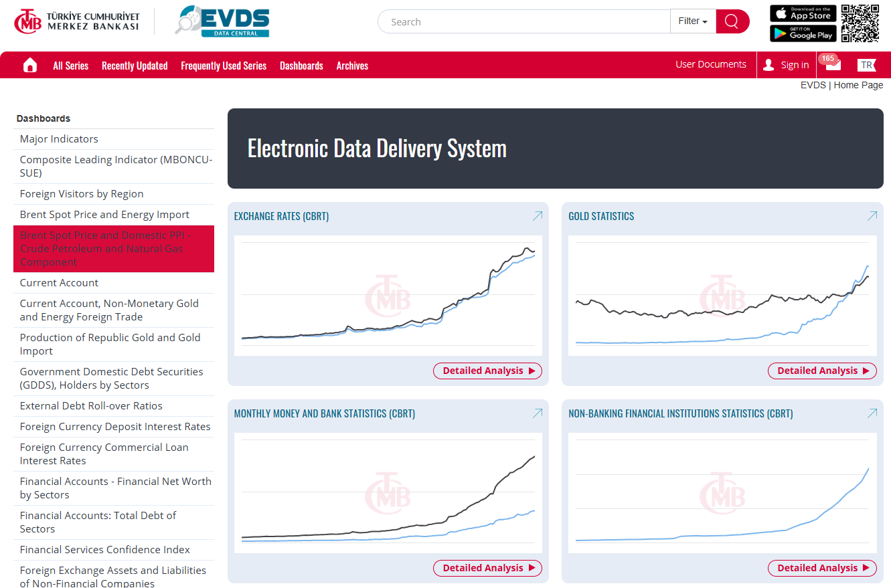
Task: Open the mail notifications icon showing 165
Action: click(x=832, y=64)
